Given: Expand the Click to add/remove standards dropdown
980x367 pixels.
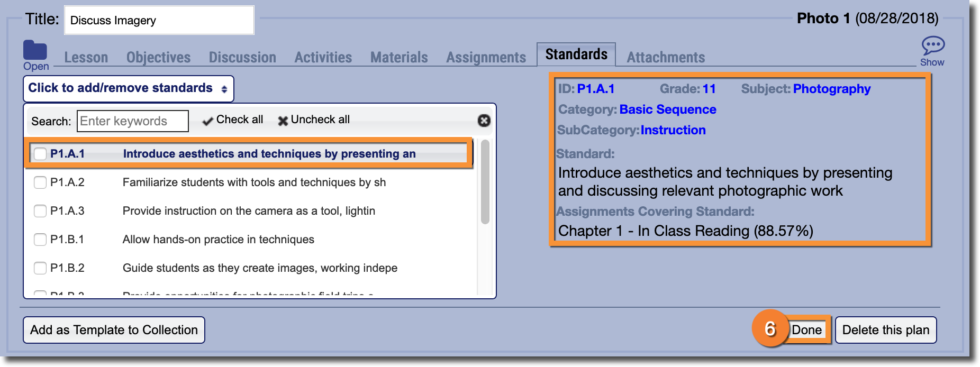Looking at the screenshot, I should pos(128,88).
